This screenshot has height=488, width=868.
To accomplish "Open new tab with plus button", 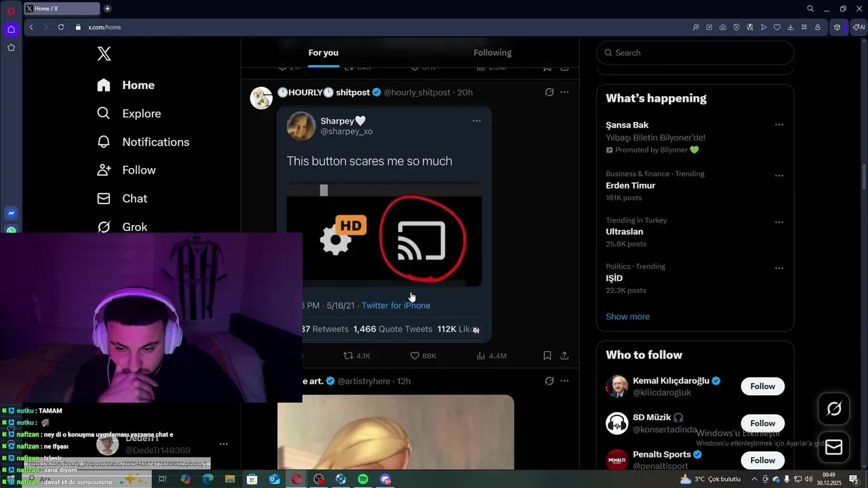I will point(107,9).
